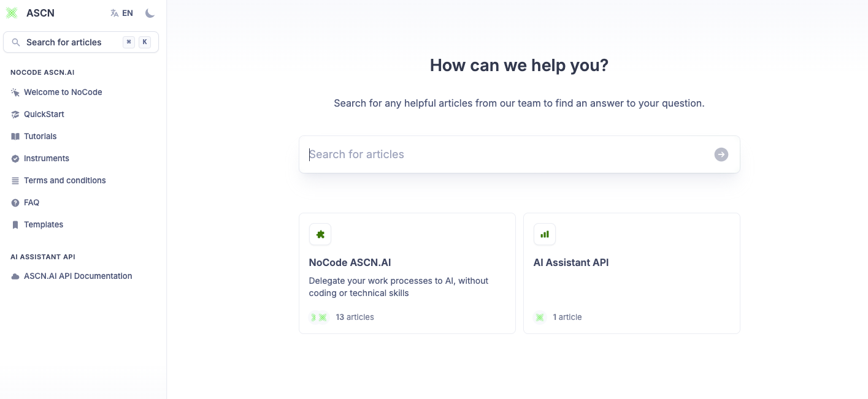Viewport: 868px width, 399px height.
Task: Open ASCN.AI API Documentation link
Action: 78,276
